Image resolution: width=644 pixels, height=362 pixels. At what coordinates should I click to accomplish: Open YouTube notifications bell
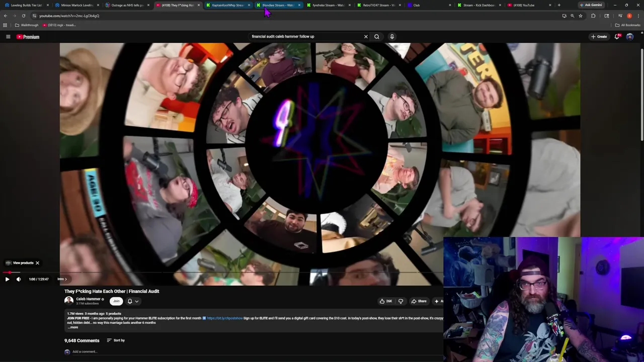617,37
